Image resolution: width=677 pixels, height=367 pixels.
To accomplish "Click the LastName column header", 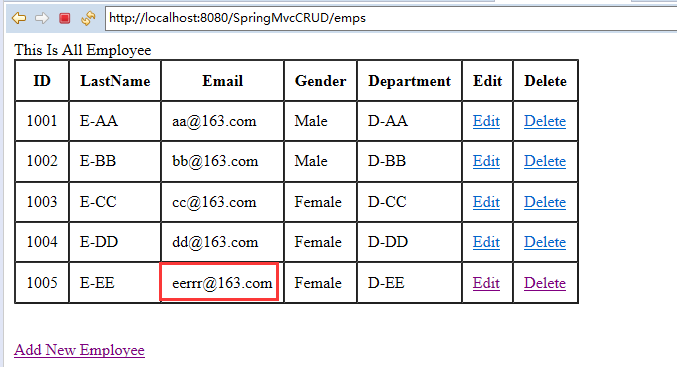I will (115, 81).
